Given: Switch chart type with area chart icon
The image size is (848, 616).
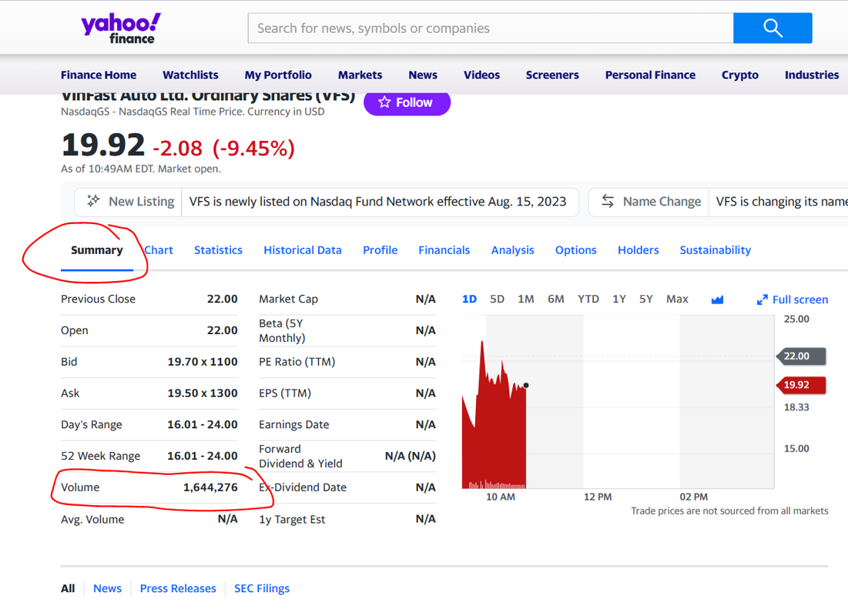Looking at the screenshot, I should [717, 300].
